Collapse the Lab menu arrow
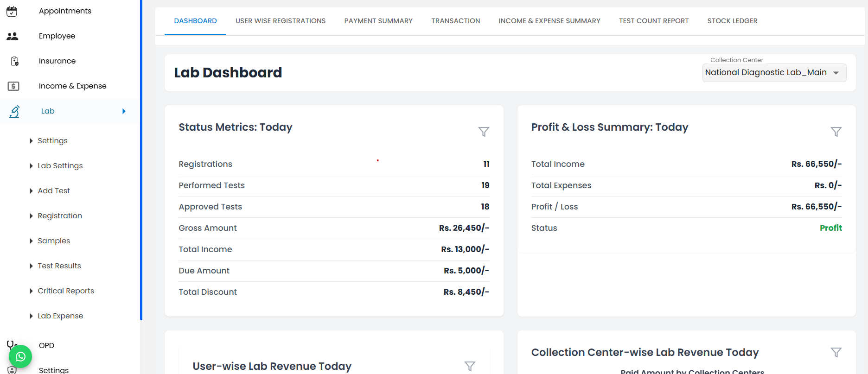Viewport: 868px width, 374px height. (x=124, y=111)
